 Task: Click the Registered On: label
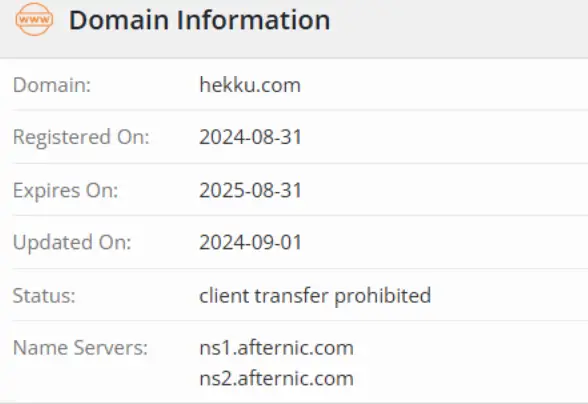pyautogui.click(x=81, y=137)
